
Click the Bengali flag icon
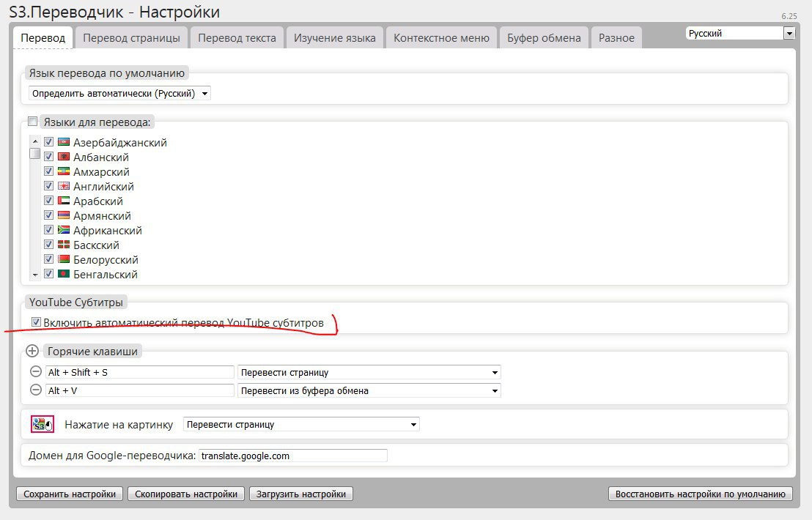click(x=64, y=274)
